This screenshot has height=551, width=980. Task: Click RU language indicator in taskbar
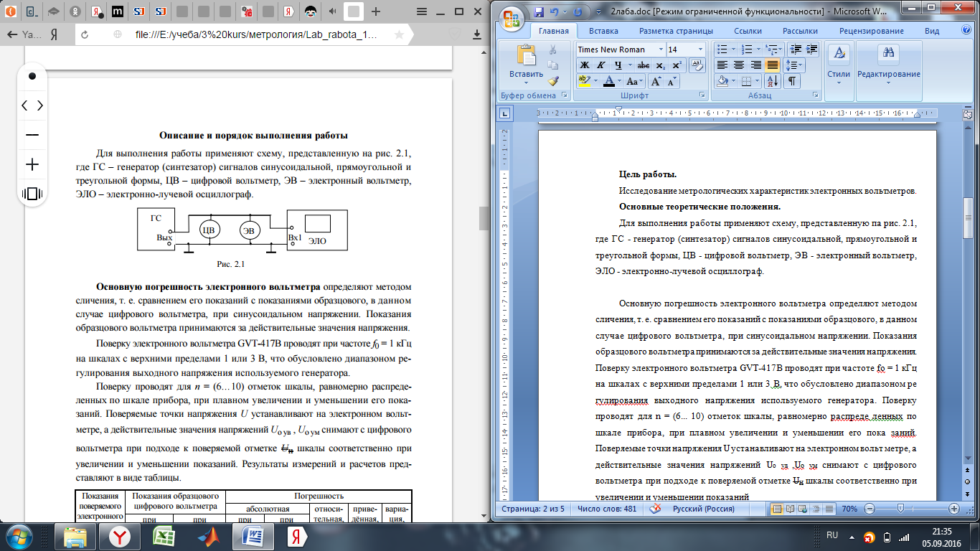pyautogui.click(x=832, y=534)
